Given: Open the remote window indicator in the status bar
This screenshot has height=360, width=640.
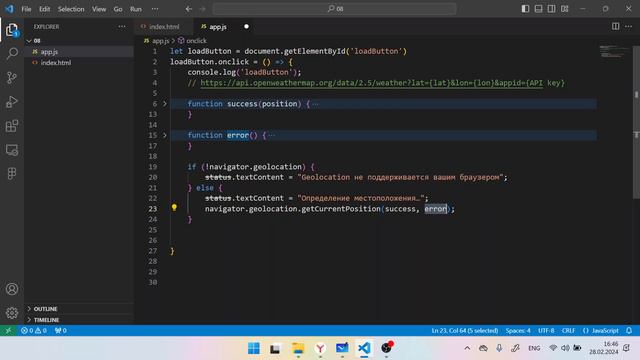Looking at the screenshot, I should pos(8,330).
